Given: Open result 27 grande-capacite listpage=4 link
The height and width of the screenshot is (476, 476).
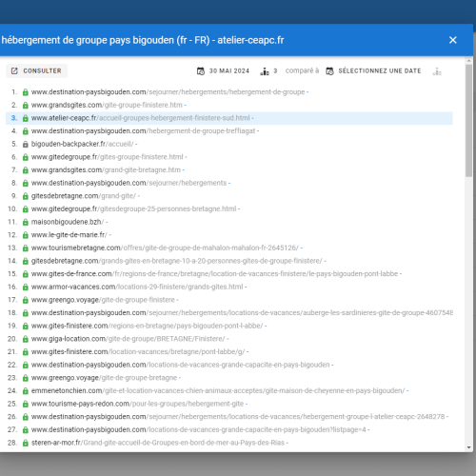Looking at the screenshot, I should pyautogui.click(x=198, y=429).
